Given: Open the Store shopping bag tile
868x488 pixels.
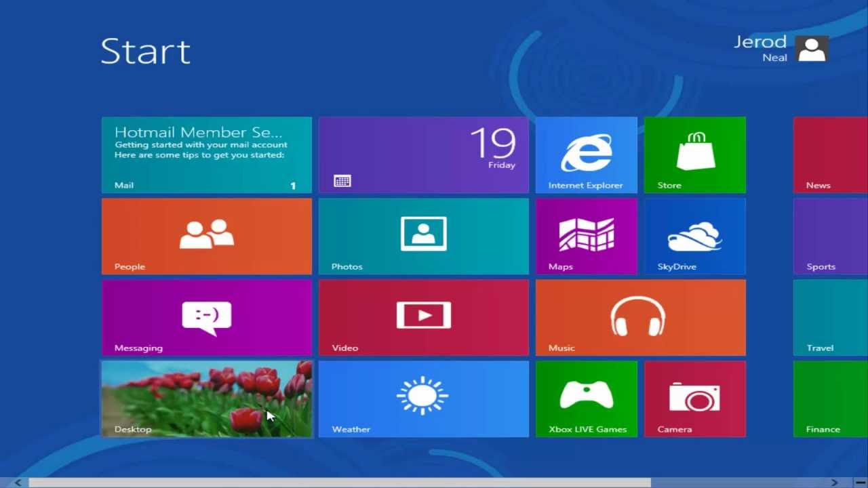Looking at the screenshot, I should 695,155.
